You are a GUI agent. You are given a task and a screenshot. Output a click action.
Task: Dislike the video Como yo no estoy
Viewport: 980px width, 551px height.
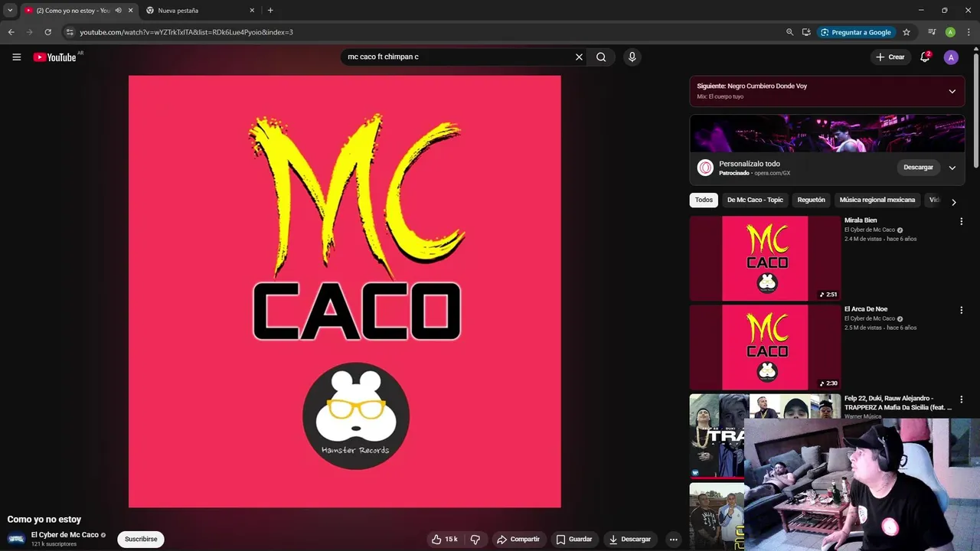point(475,539)
